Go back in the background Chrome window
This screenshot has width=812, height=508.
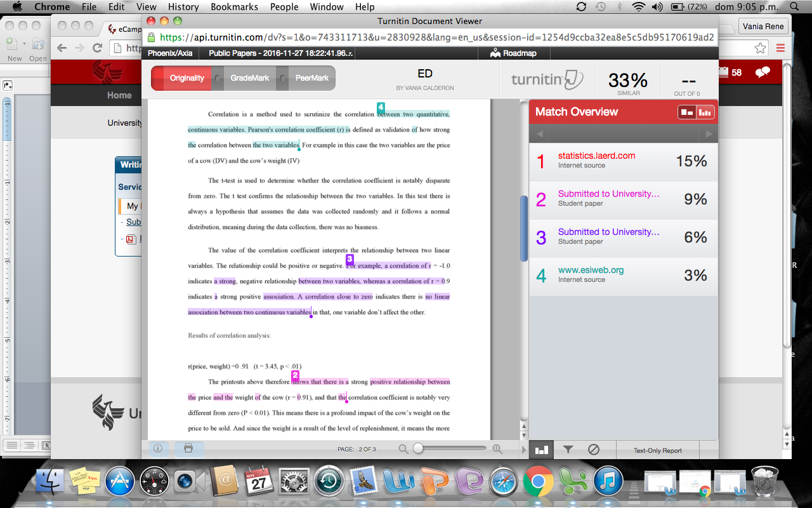tap(62, 48)
